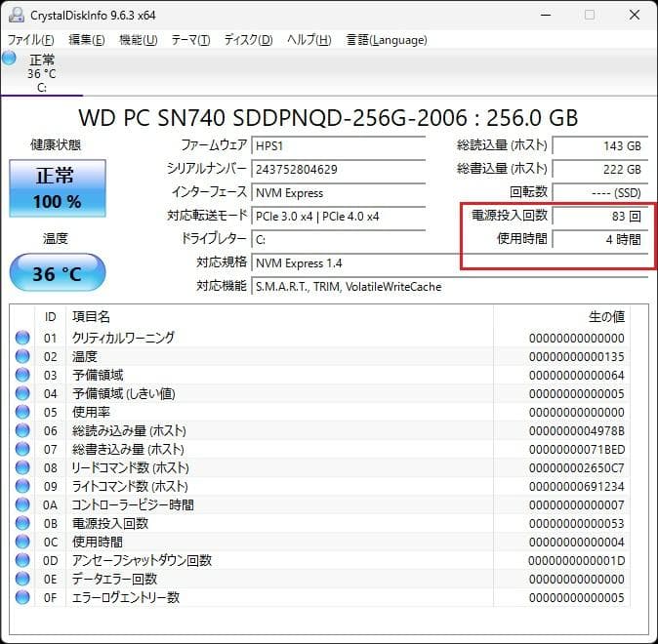658x644 pixels.
Task: Click status orb for 02 温度 row
Action: click(22, 356)
